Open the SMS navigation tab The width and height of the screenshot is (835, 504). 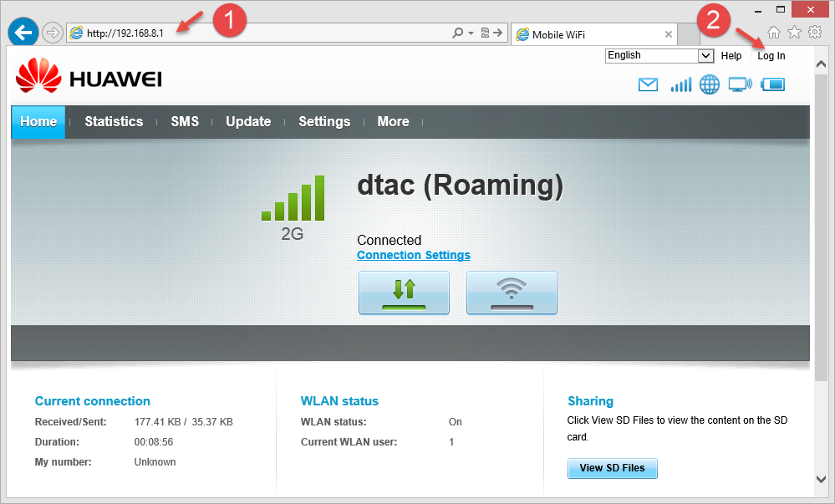click(185, 122)
